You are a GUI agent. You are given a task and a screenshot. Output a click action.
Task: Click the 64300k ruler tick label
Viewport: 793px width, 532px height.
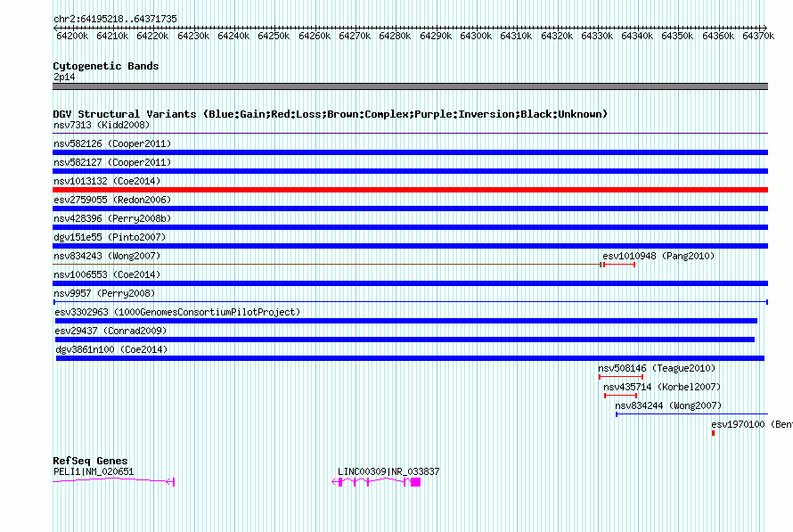pyautogui.click(x=476, y=36)
